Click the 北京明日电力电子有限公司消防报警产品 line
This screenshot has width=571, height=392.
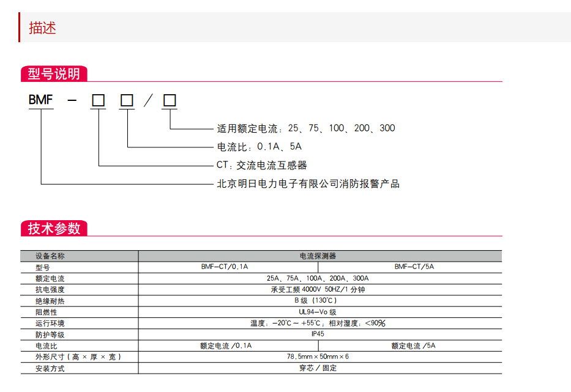coord(307,183)
